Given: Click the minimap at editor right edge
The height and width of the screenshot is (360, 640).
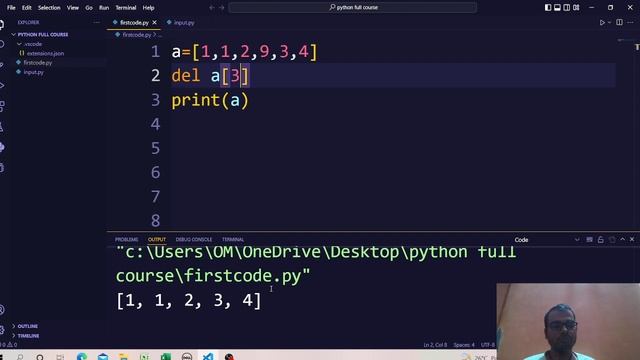Looking at the screenshot, I should (624, 40).
